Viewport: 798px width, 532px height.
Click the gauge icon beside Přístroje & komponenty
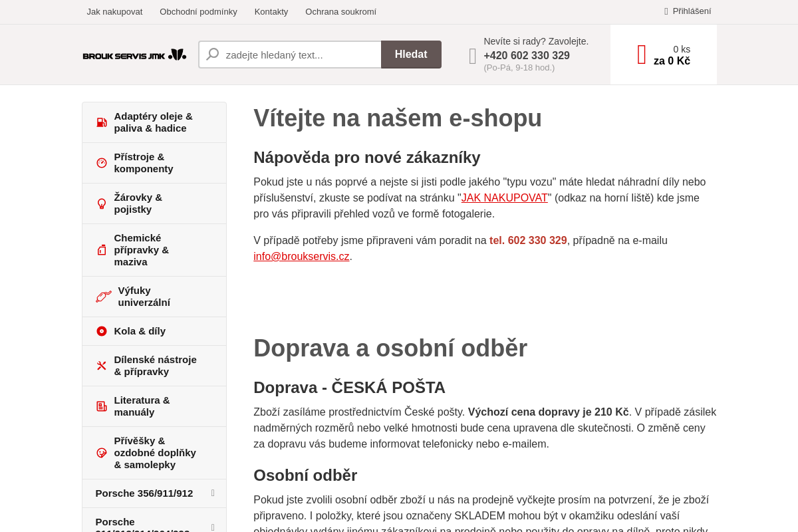pos(102,162)
